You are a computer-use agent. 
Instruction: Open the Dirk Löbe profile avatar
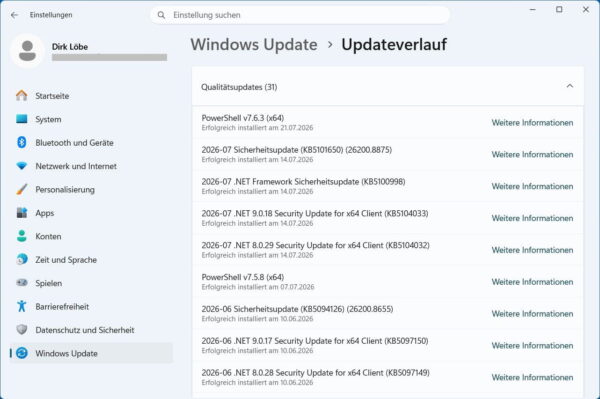28,51
